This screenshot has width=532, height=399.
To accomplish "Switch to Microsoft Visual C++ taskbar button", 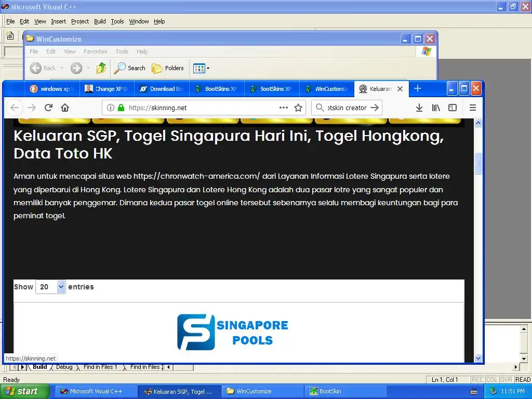I will tap(96, 392).
